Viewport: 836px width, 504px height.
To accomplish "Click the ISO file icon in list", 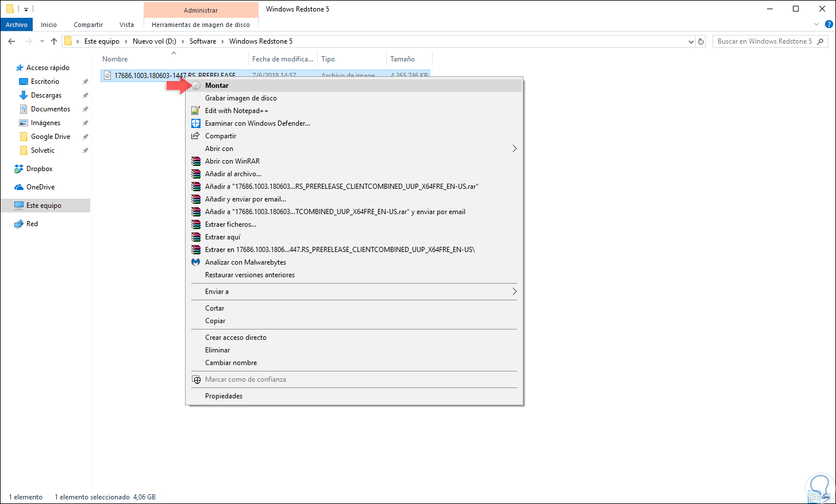I will tap(107, 75).
